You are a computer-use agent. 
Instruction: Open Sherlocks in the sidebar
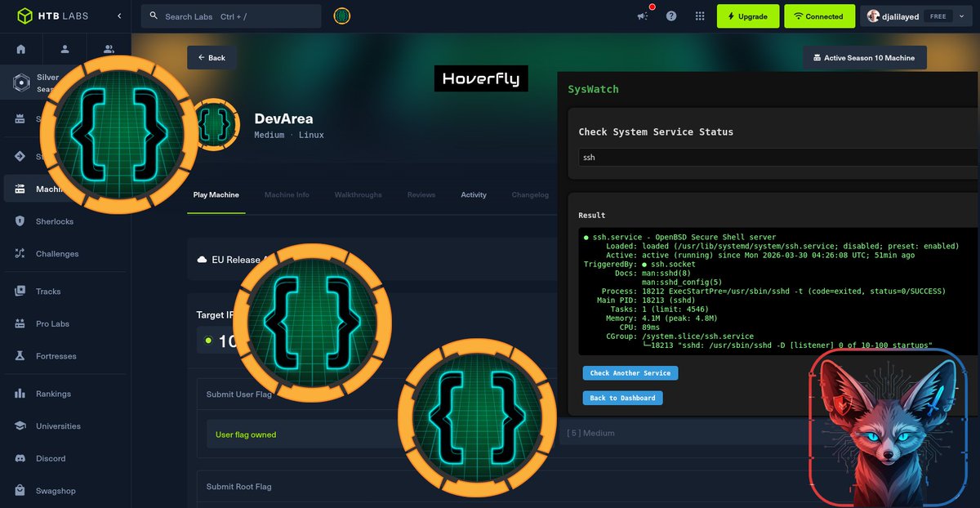tap(55, 221)
